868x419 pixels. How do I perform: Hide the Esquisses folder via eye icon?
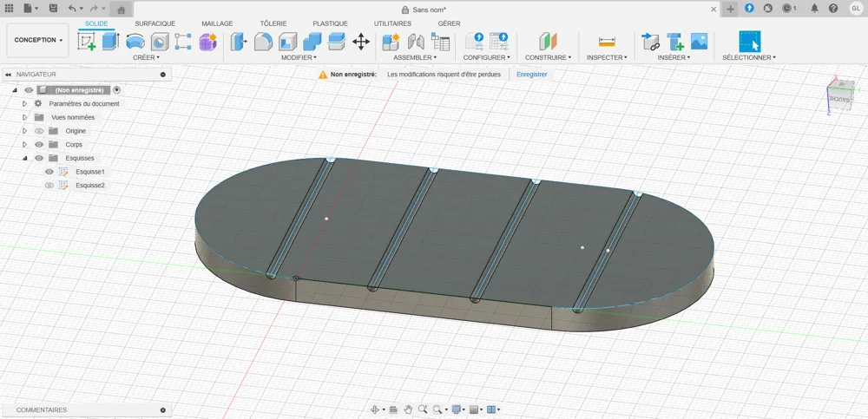(x=39, y=158)
